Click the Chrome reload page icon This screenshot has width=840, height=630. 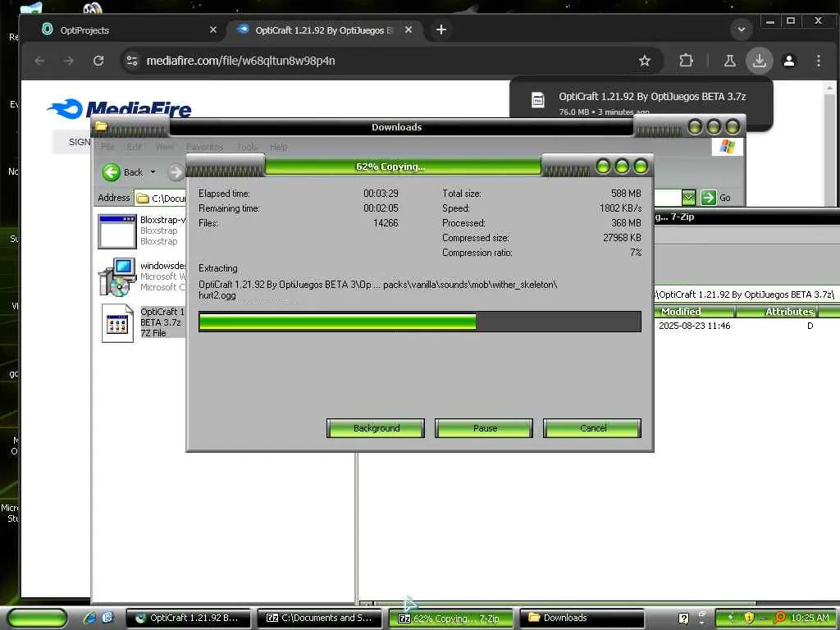click(x=98, y=61)
